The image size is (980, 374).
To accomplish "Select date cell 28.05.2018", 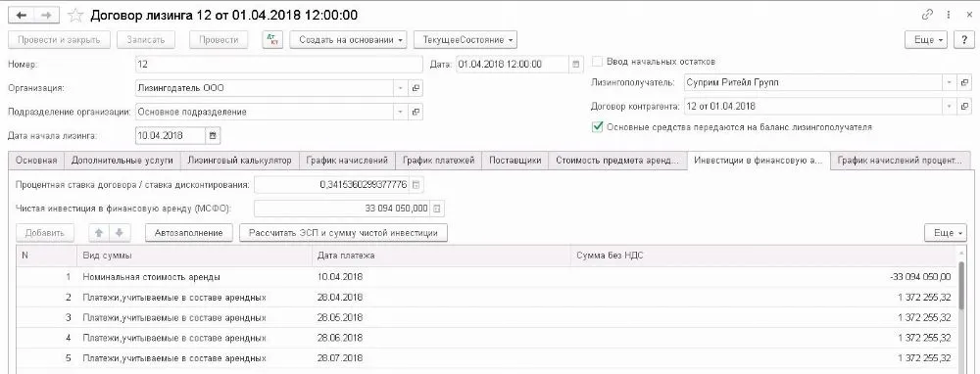I will (x=441, y=317).
